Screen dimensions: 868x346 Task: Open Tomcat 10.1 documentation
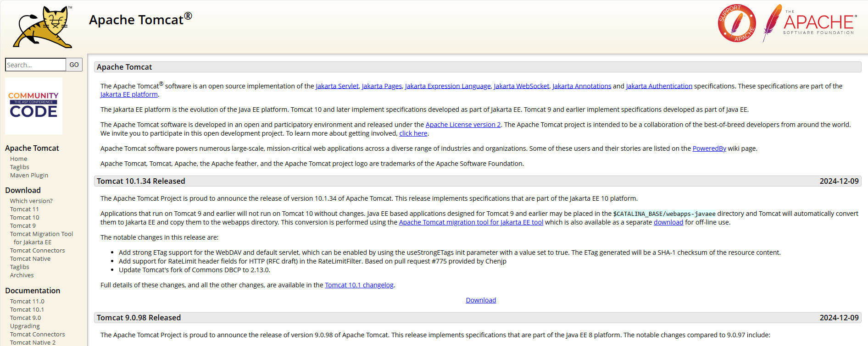27,309
